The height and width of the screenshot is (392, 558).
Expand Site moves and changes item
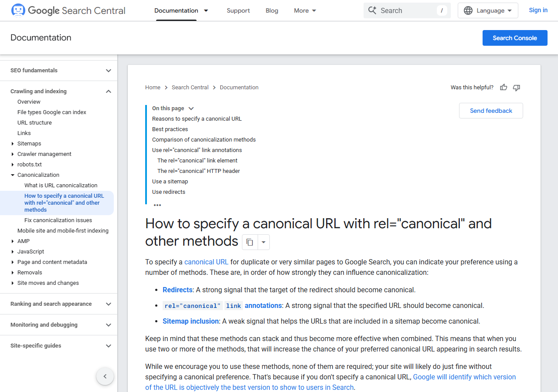click(13, 283)
